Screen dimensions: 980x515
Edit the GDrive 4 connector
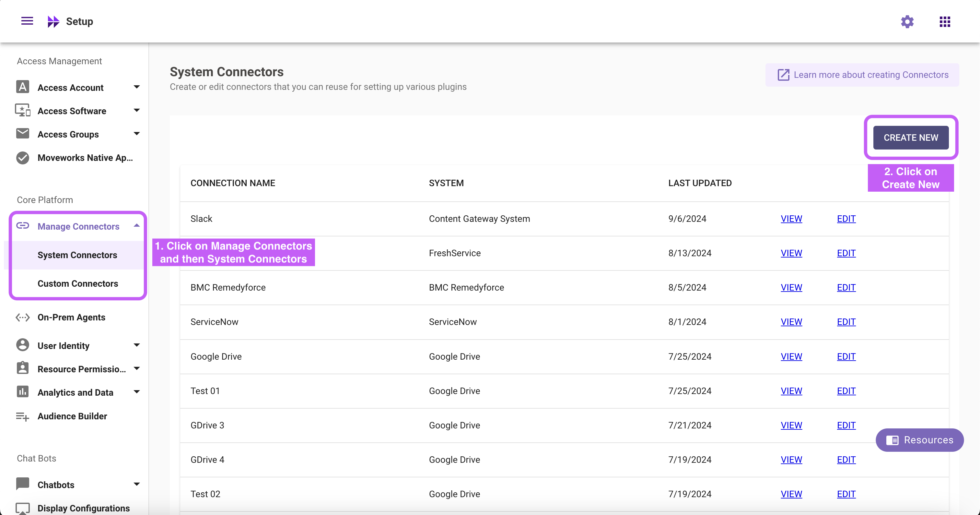coord(846,460)
